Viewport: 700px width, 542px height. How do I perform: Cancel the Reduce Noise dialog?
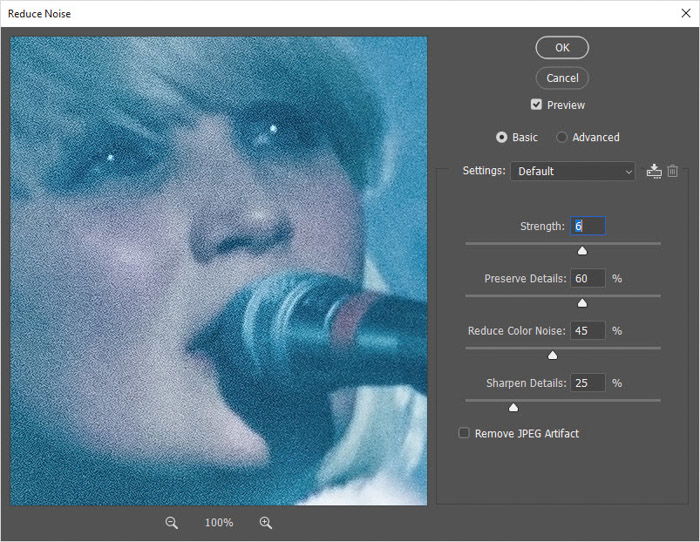(x=562, y=78)
